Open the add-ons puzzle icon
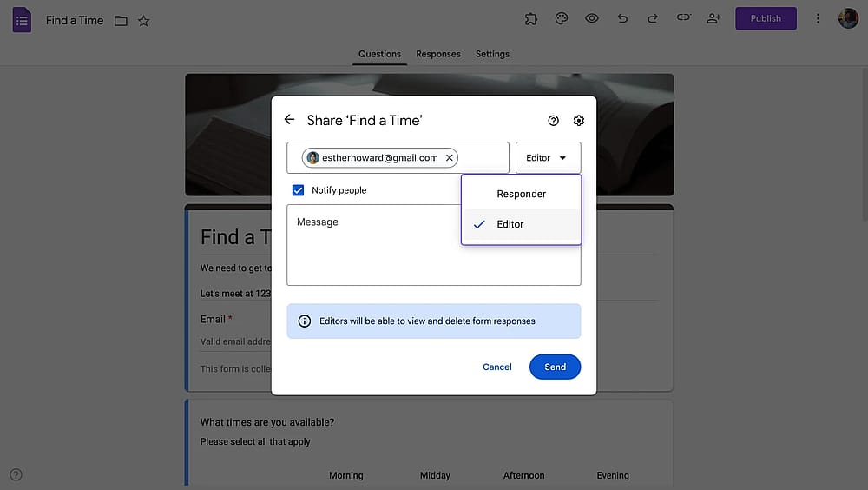The width and height of the screenshot is (868, 490). click(531, 19)
